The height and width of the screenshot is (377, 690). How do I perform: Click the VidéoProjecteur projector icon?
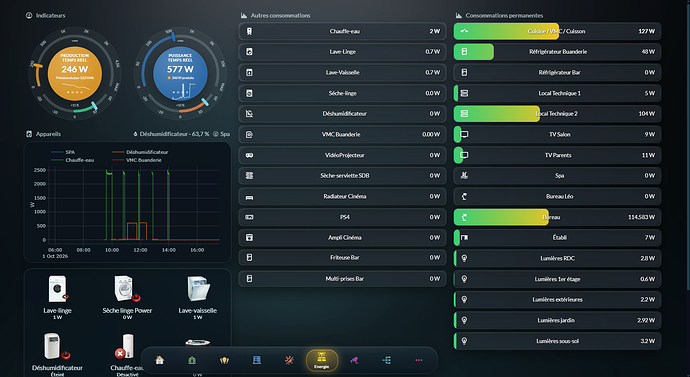[x=250, y=155]
